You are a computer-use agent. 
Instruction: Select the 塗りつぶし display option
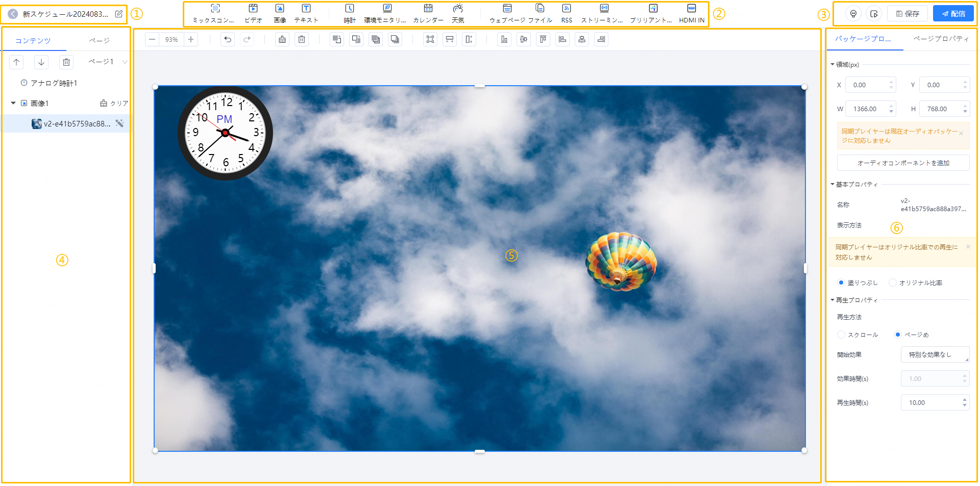click(x=841, y=283)
